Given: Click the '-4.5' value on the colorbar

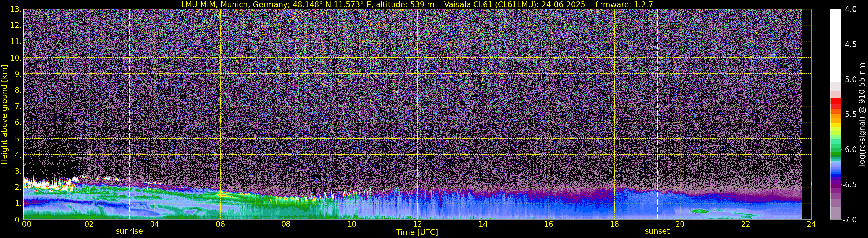Looking at the screenshot, I should point(849,44).
